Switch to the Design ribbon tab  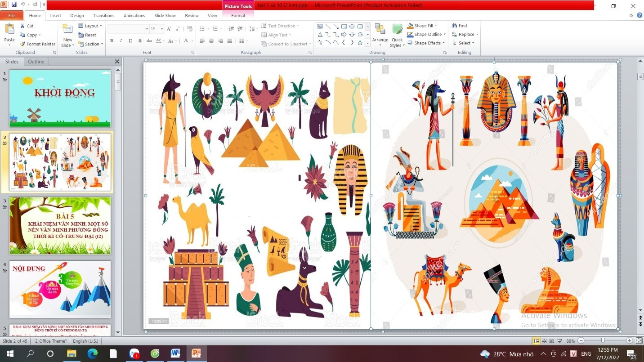pos(77,15)
